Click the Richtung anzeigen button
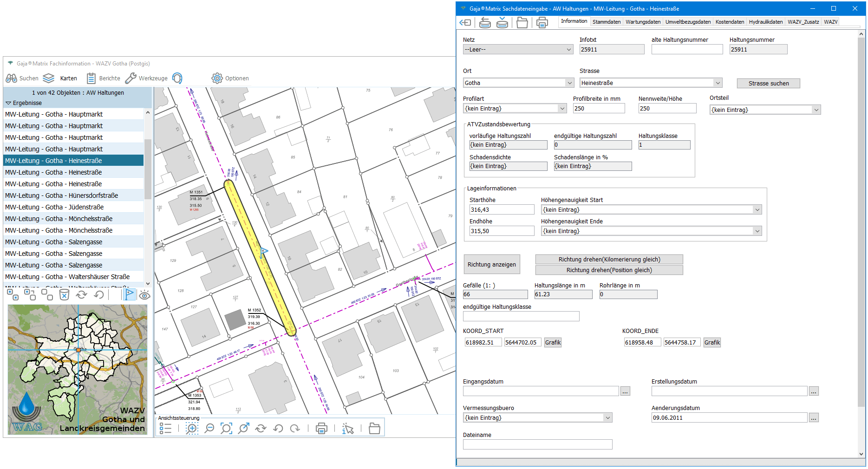 tap(491, 265)
